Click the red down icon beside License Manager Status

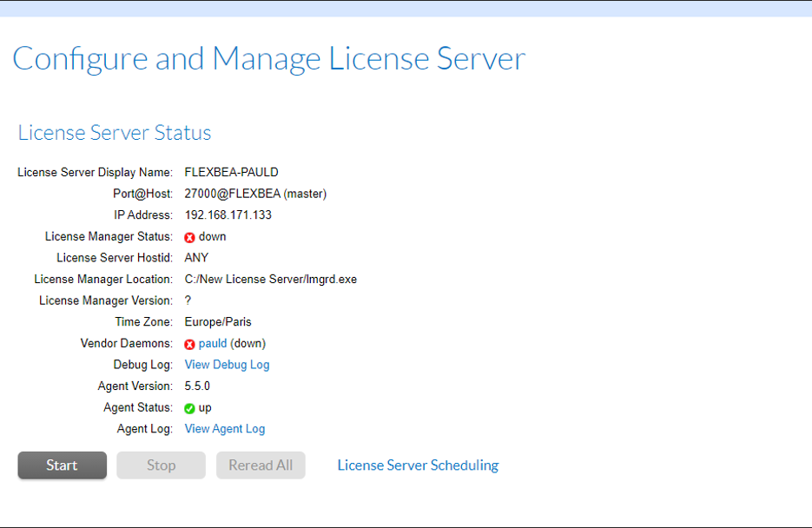189,235
